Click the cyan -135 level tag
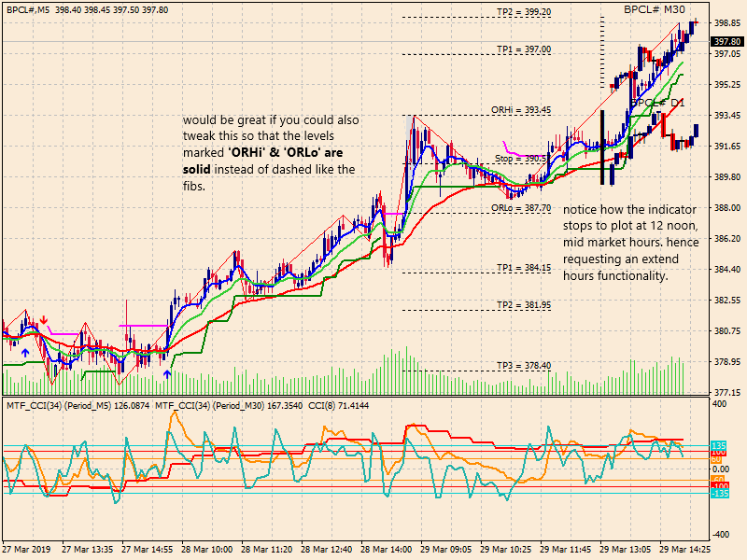Image resolution: width=747 pixels, height=560 pixels. (x=720, y=494)
